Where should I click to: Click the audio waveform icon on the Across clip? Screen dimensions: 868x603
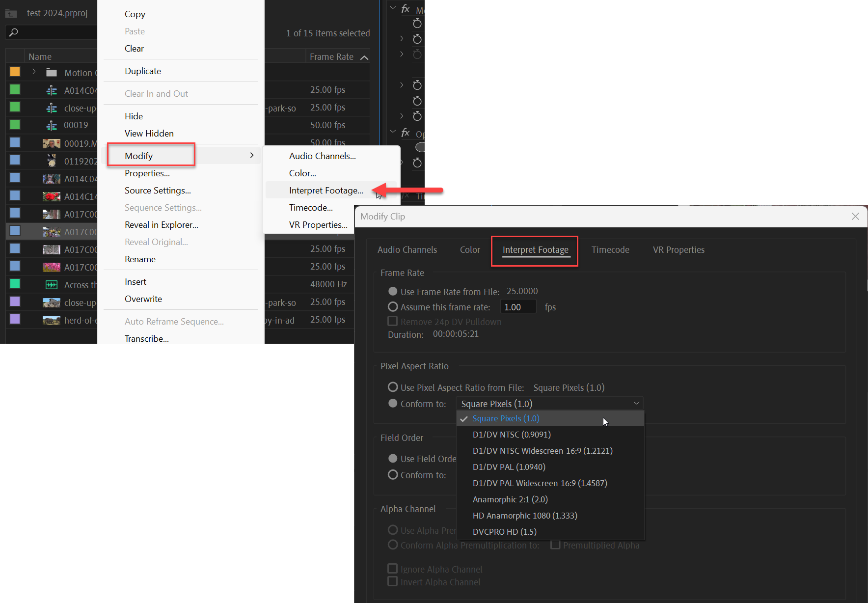pyautogui.click(x=51, y=284)
